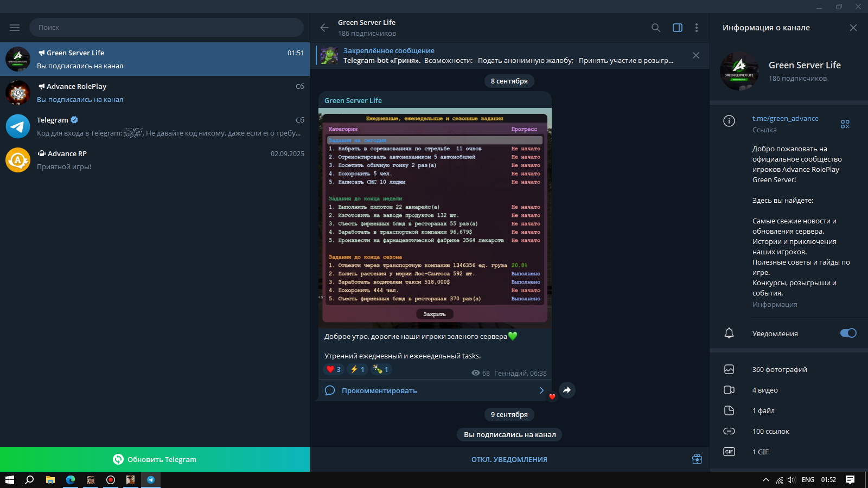Open the hamburger main menu
The width and height of the screenshot is (868, 488).
pyautogui.click(x=15, y=28)
